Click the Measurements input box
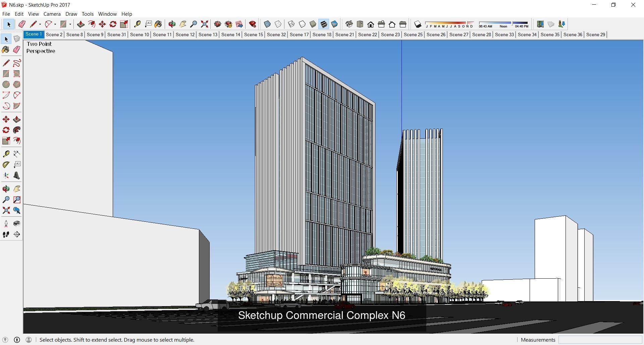The width and height of the screenshot is (644, 345). coord(600,340)
